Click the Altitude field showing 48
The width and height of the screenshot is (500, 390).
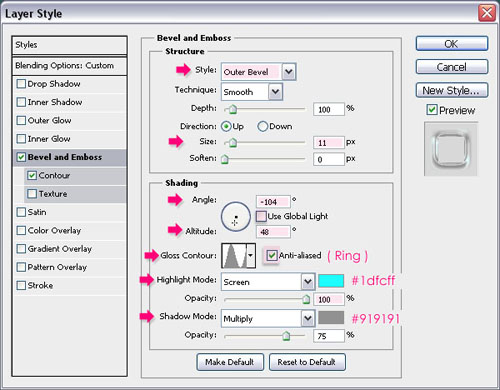(273, 232)
